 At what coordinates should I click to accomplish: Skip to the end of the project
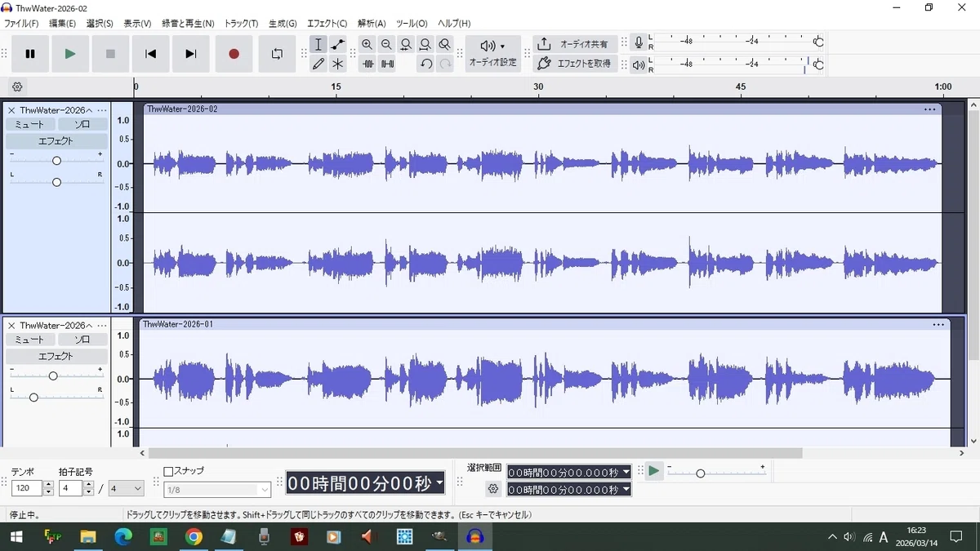tap(191, 54)
